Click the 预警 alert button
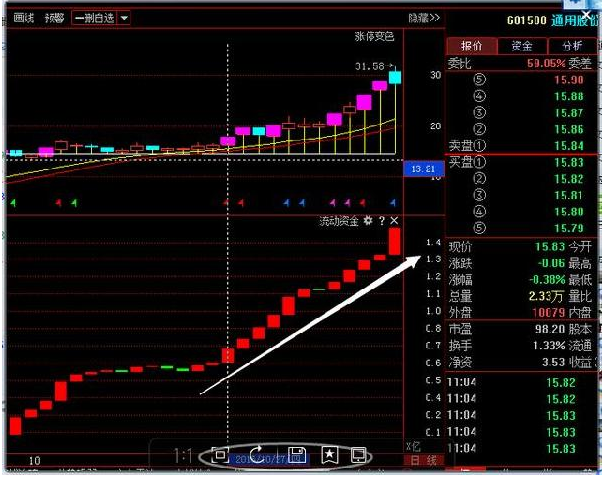The width and height of the screenshot is (602, 477). [55, 18]
